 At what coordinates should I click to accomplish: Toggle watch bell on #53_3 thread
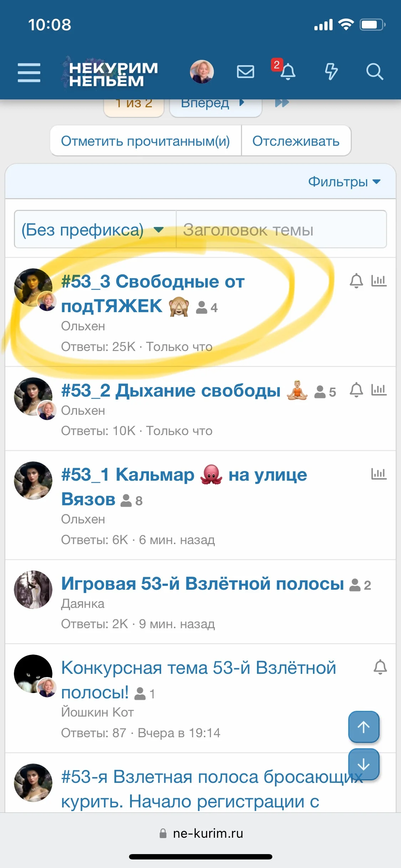(356, 281)
